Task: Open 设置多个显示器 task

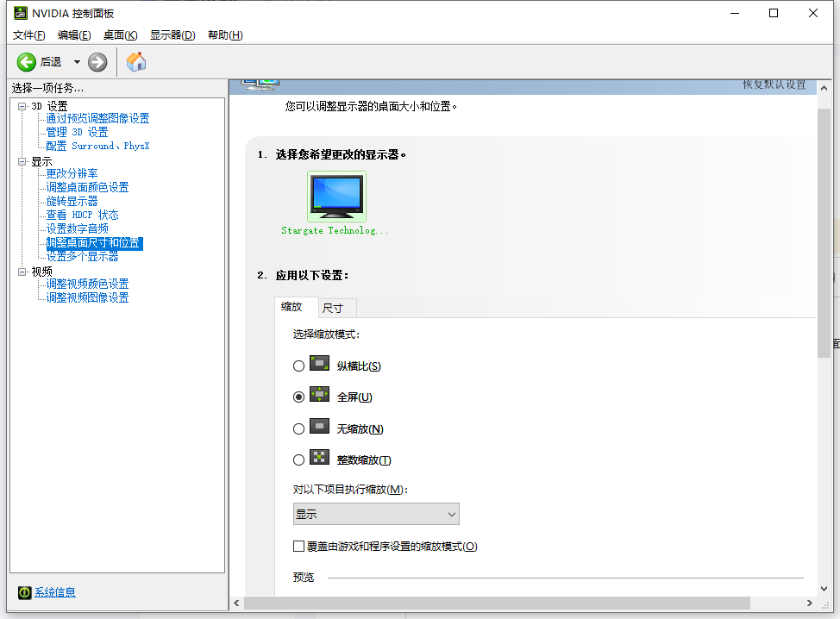Action: tap(82, 257)
